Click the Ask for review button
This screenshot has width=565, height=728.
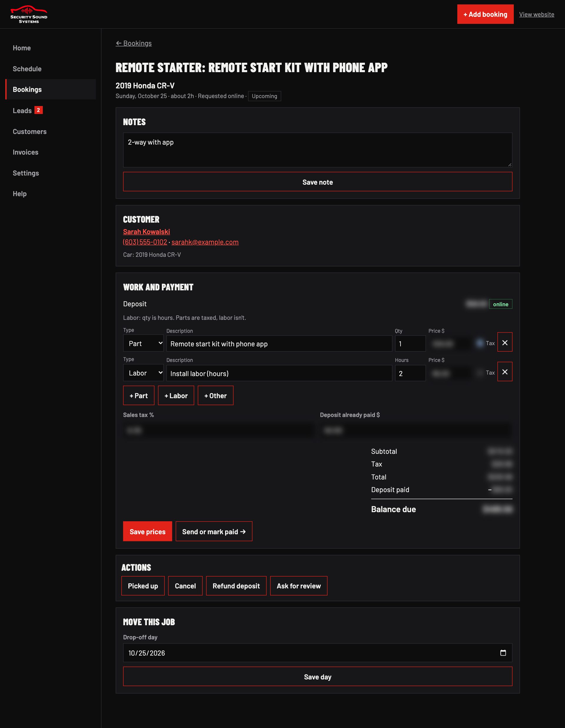(298, 586)
